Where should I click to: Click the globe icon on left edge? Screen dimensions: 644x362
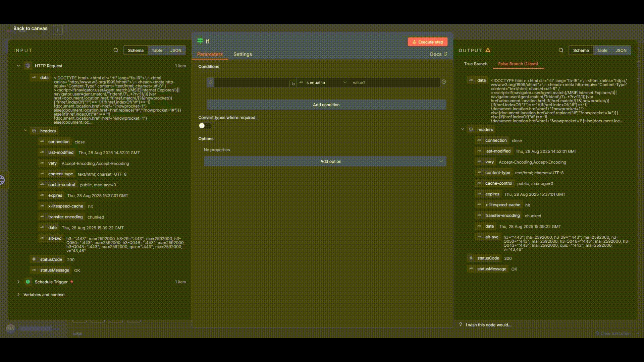pos(2,180)
